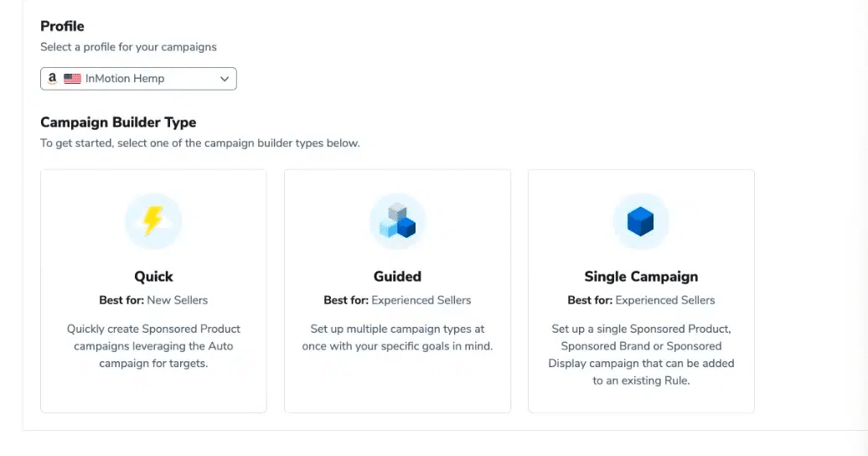
Task: Click Guided description about multiple campaign types
Action: 397,338
